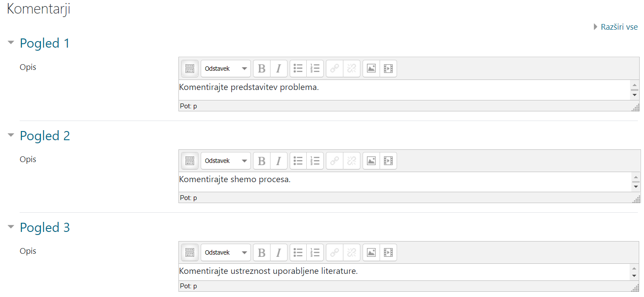Insert a media file in Pogled 1 editor

tap(388, 69)
